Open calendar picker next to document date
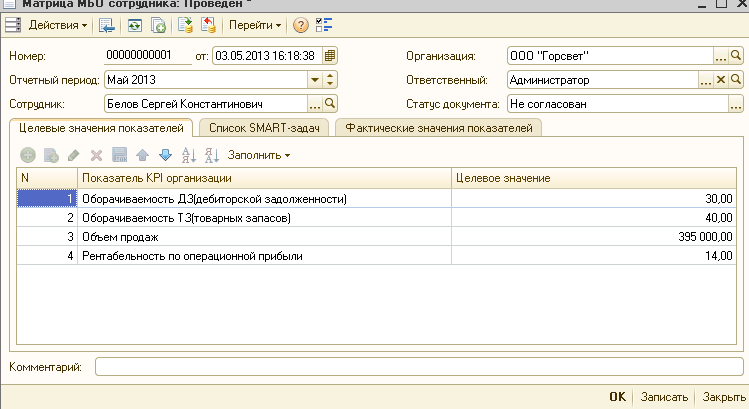 (330, 55)
